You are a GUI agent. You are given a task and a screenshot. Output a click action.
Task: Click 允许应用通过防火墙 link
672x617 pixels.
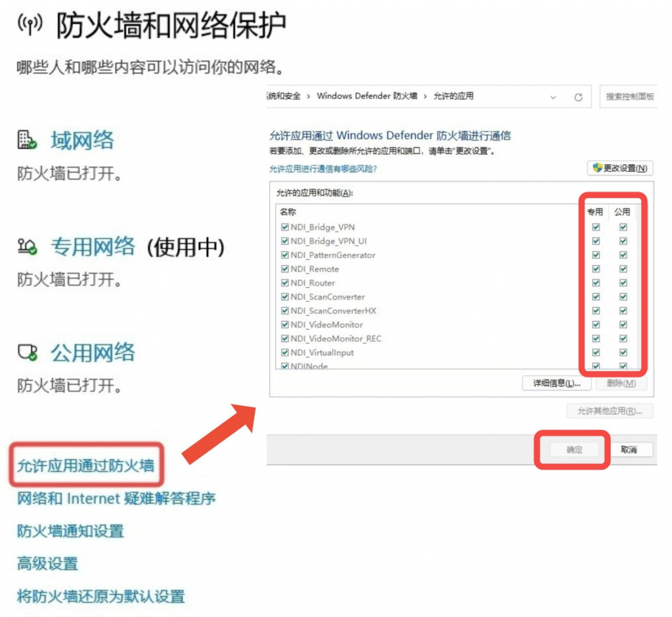pos(86,465)
